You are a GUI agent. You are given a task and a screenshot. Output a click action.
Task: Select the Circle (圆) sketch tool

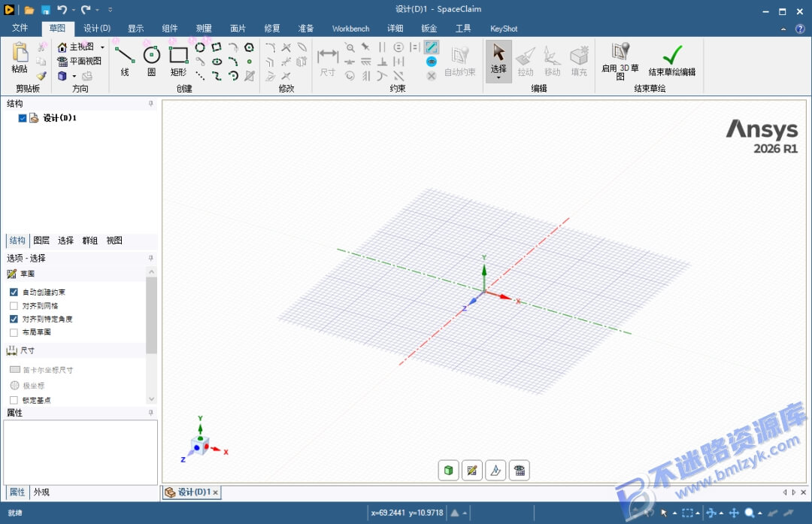[151, 60]
